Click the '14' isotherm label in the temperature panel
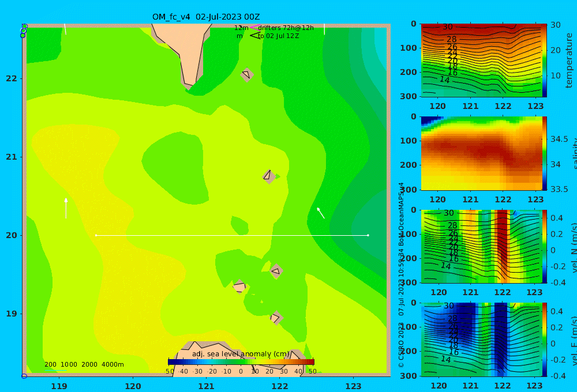Viewport: 577px width, 392px height. [x=444, y=80]
